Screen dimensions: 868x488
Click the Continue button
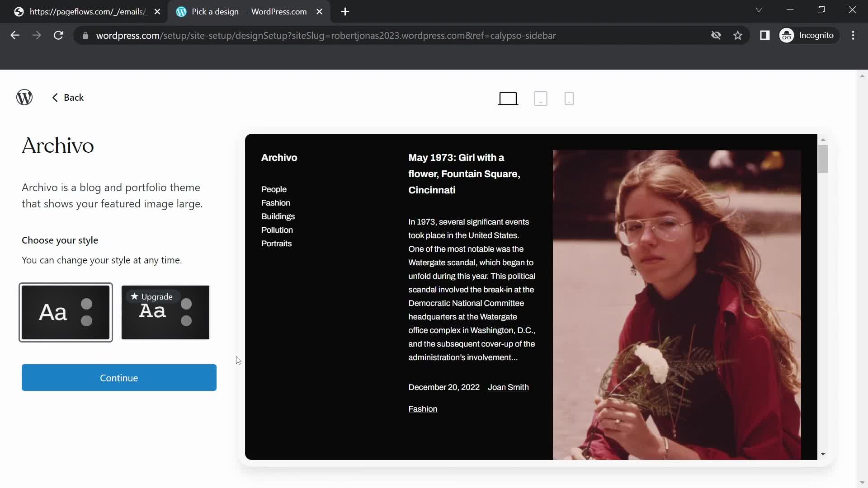tap(118, 377)
